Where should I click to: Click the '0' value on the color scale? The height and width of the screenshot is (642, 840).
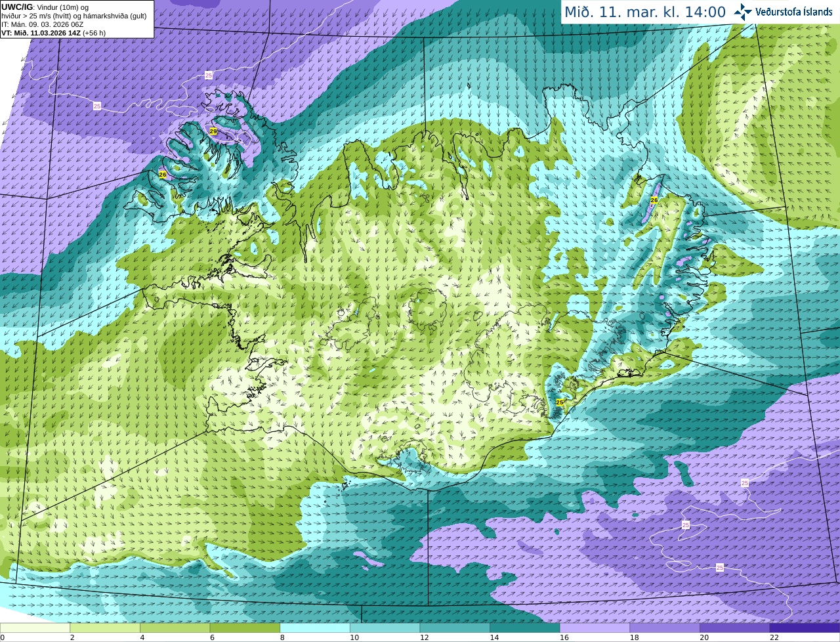[2, 637]
